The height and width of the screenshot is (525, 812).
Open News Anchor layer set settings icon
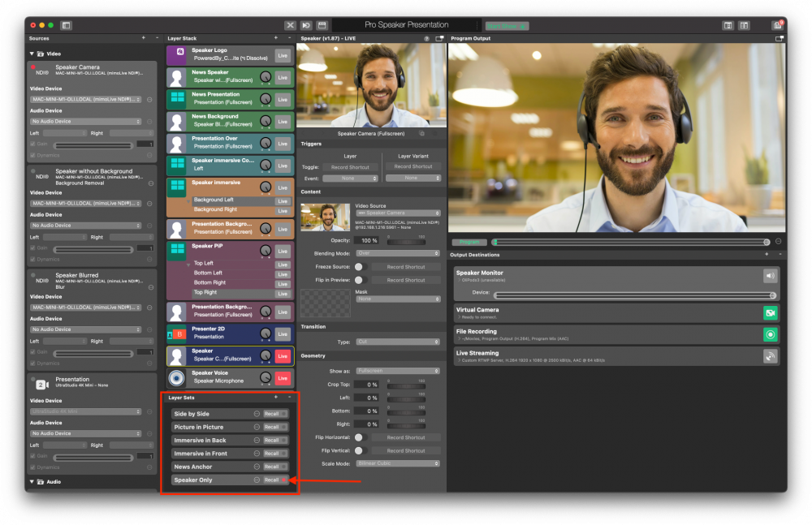(x=257, y=467)
